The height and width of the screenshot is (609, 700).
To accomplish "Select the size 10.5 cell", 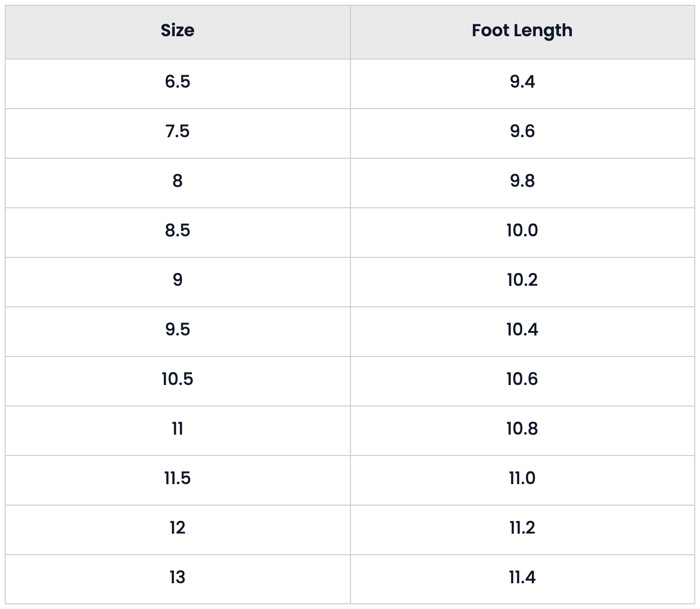I will (x=178, y=381).
